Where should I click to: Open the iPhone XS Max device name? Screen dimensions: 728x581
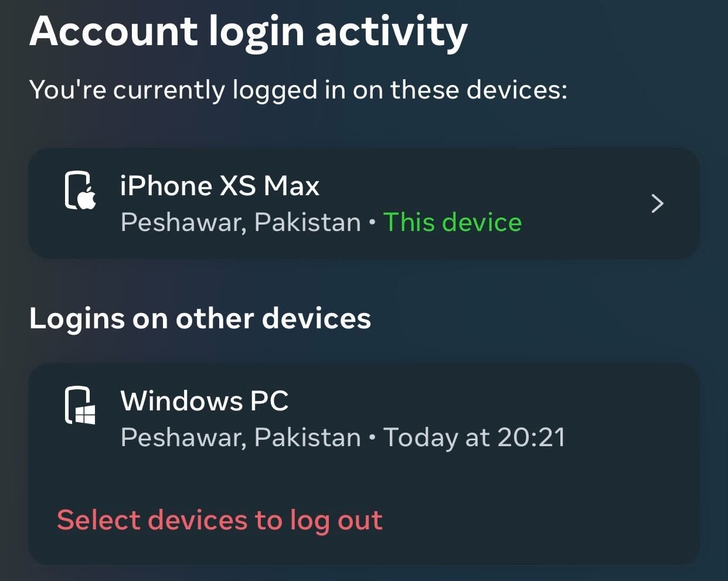point(220,186)
